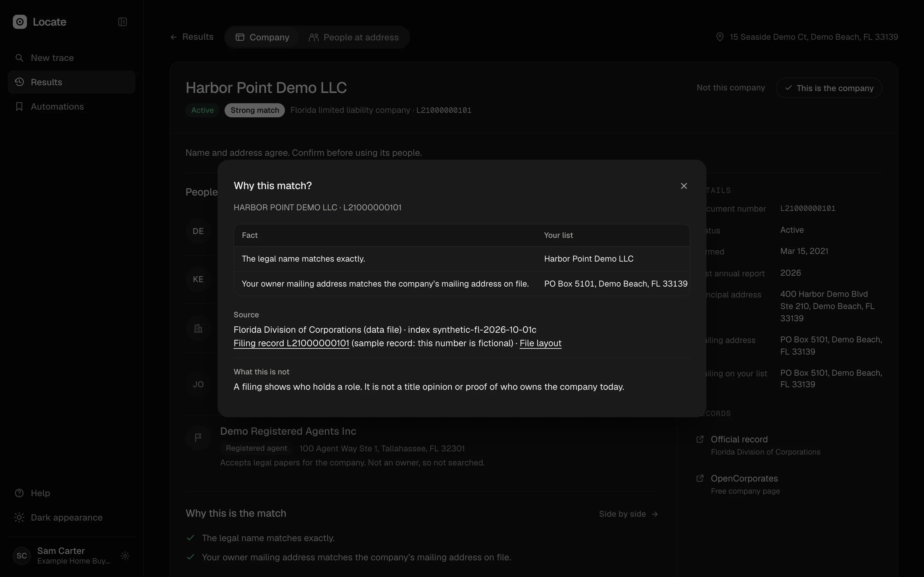Viewport: 924px width, 577px height.
Task: Switch to the Company tab
Action: click(262, 37)
